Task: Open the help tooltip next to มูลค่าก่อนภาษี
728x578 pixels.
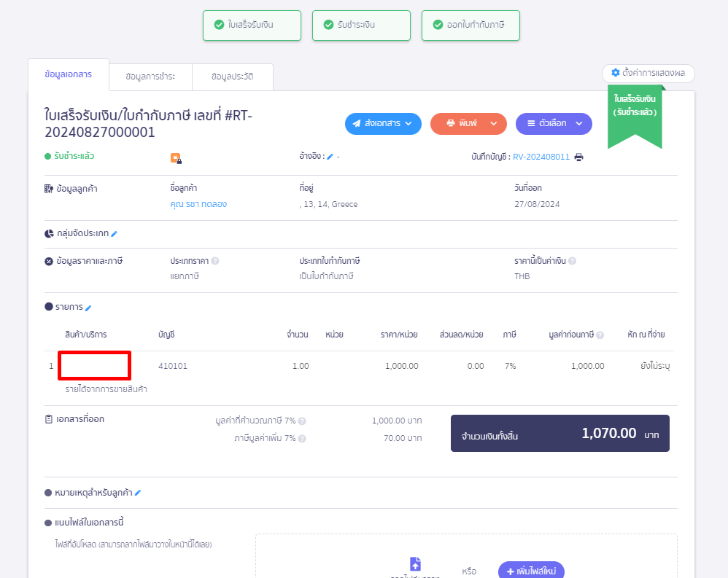Action: [x=598, y=335]
